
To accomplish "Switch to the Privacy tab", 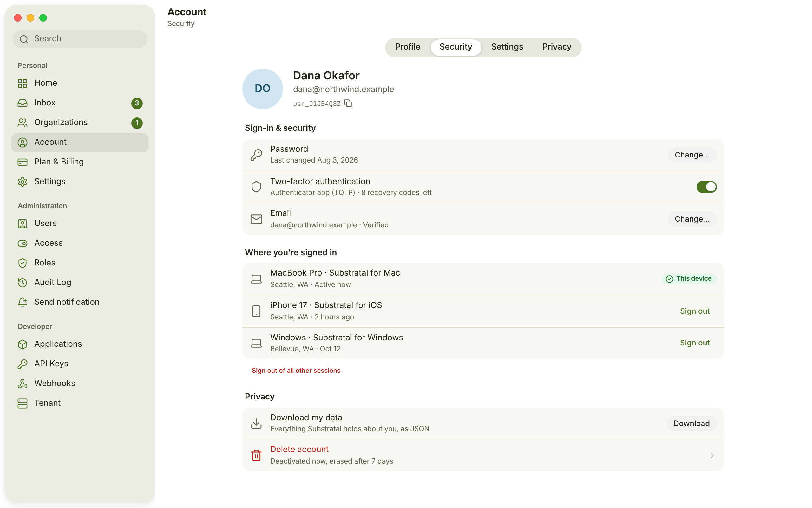I will 557,47.
